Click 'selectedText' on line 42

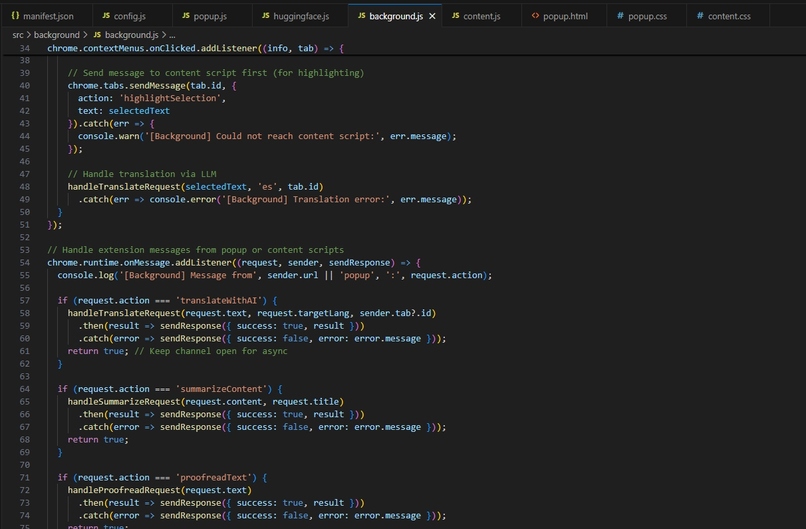[x=139, y=111]
